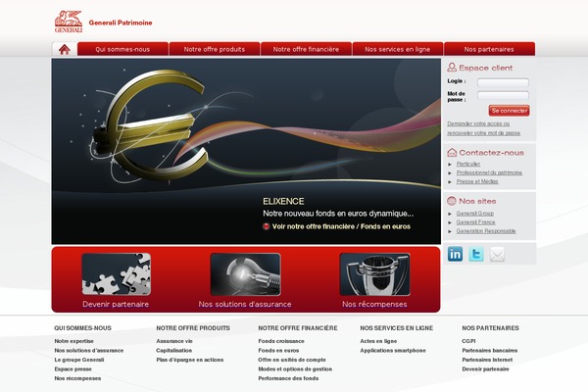Click the Se connecter button
The height and width of the screenshot is (392, 588).
pyautogui.click(x=509, y=111)
